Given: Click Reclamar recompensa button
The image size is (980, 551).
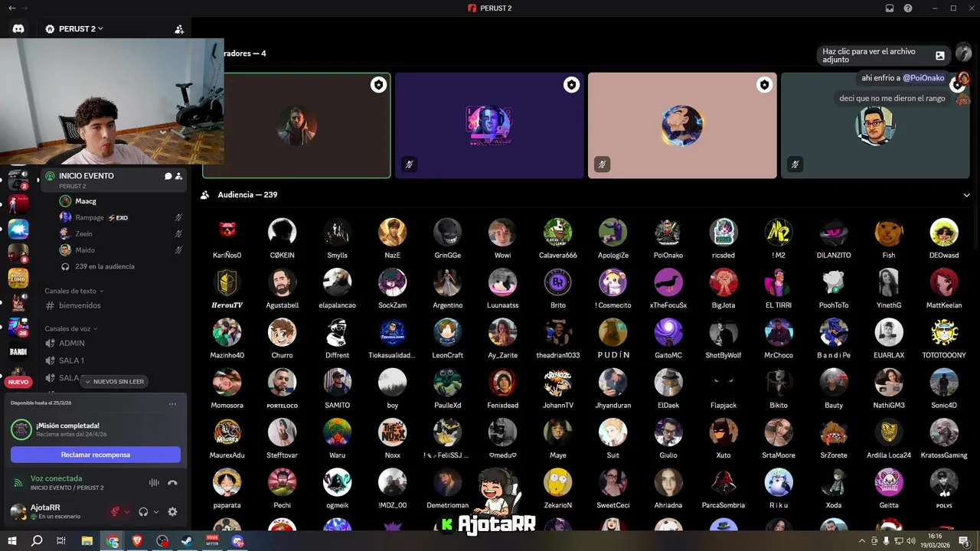Looking at the screenshot, I should point(96,455).
